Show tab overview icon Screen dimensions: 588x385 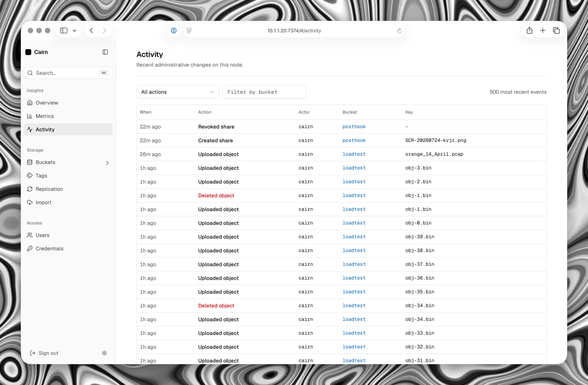pos(556,31)
